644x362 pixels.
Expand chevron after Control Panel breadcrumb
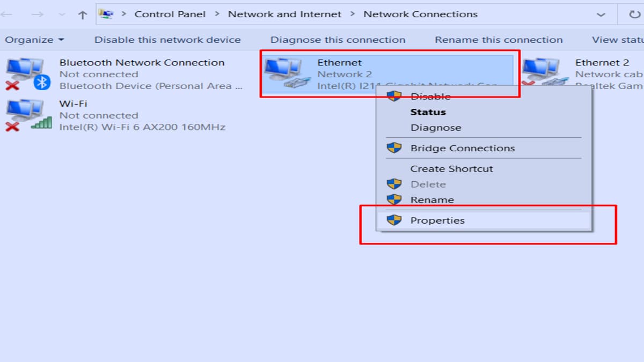pyautogui.click(x=217, y=14)
